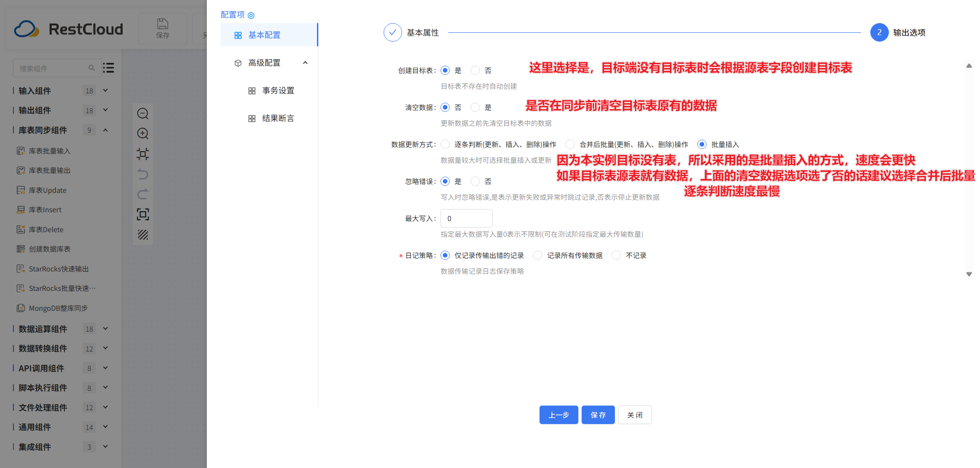Click the 保存 button in dialog
Viewport: 980px width, 468px height.
click(x=598, y=415)
